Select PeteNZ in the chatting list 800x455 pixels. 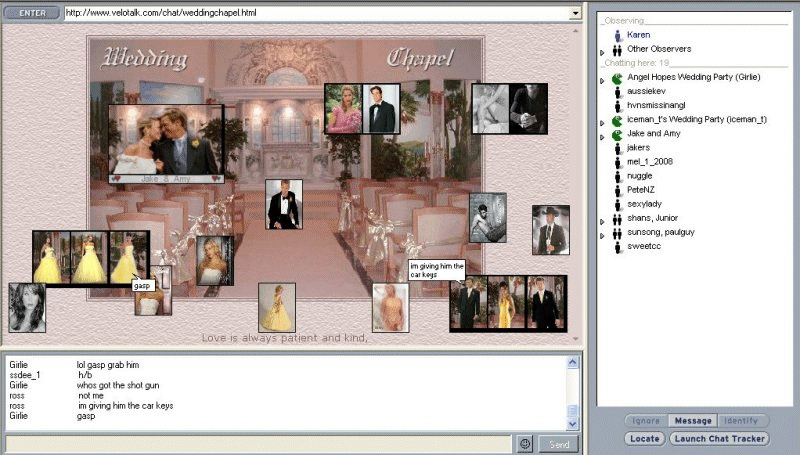pos(641,190)
